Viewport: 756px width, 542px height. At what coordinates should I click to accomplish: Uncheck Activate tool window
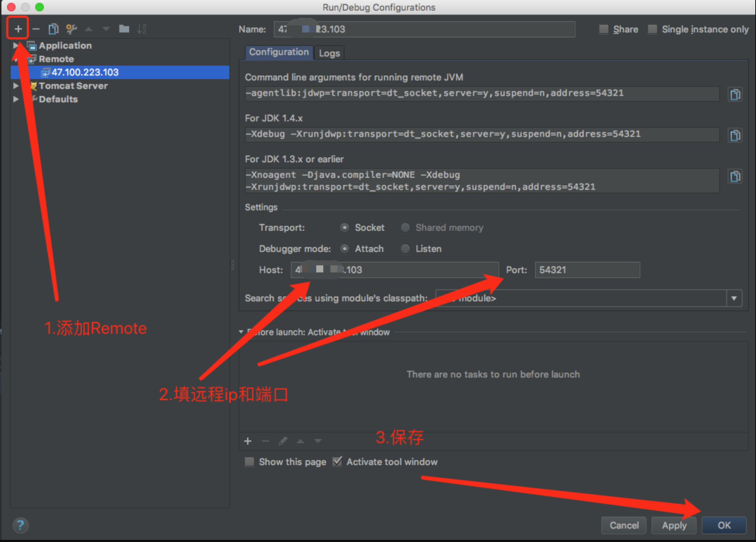coord(337,462)
